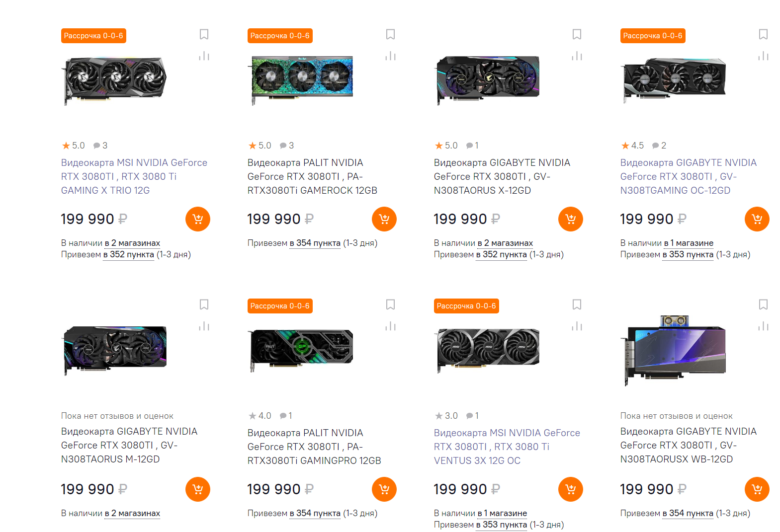The image size is (780, 532).
Task: Compare the GIGABYTE GAMING OC-12GD card
Action: (x=763, y=56)
